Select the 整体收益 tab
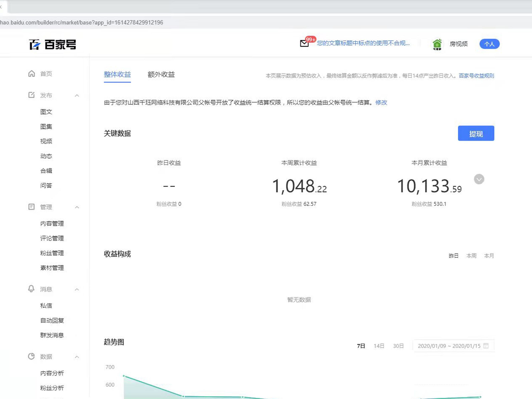Viewport: 532px width, 399px height. (117, 75)
